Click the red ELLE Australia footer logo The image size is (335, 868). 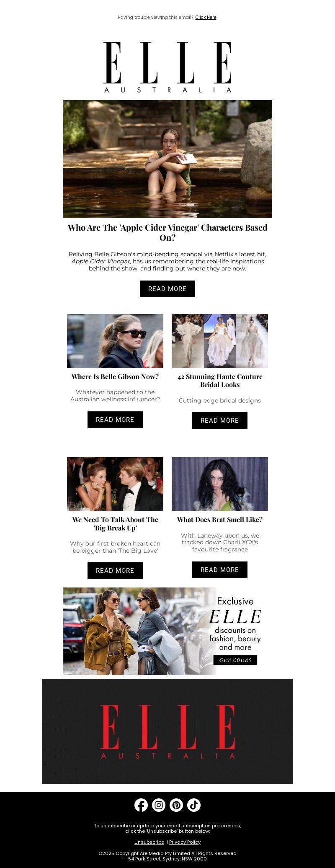pyautogui.click(x=167, y=732)
